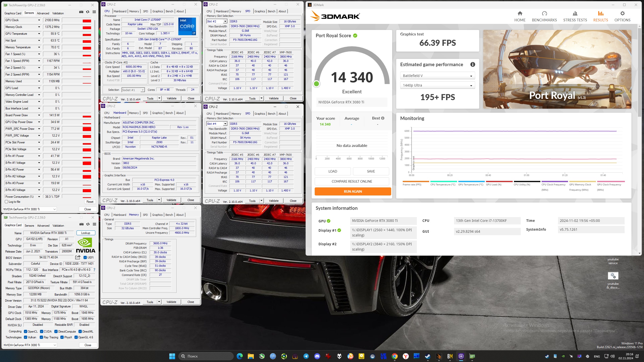Click SAVE button in 3DMark
Image resolution: width=644 pixels, height=362 pixels.
pyautogui.click(x=371, y=171)
